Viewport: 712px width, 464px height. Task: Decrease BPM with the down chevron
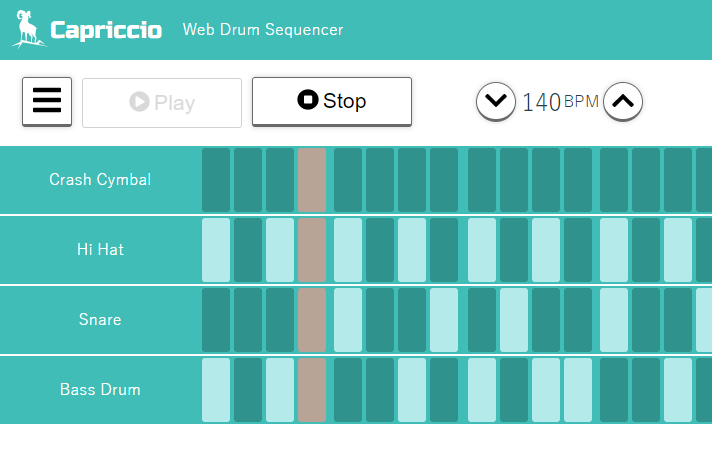496,101
